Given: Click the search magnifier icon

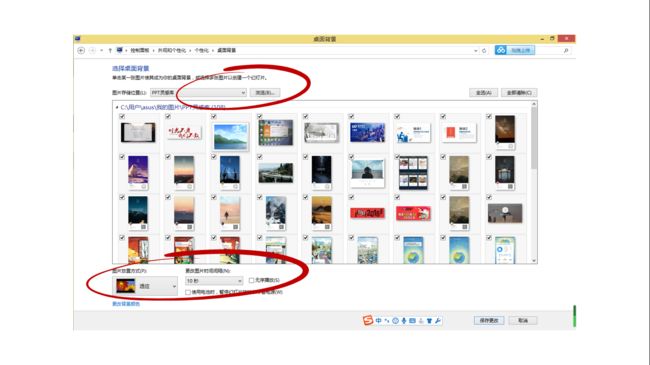Looking at the screenshot, I should [x=566, y=51].
